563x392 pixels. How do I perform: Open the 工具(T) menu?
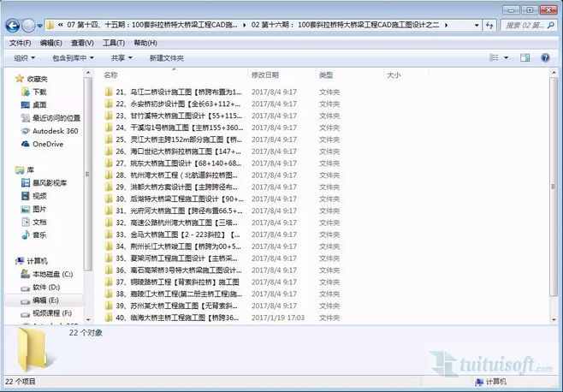pyautogui.click(x=114, y=42)
